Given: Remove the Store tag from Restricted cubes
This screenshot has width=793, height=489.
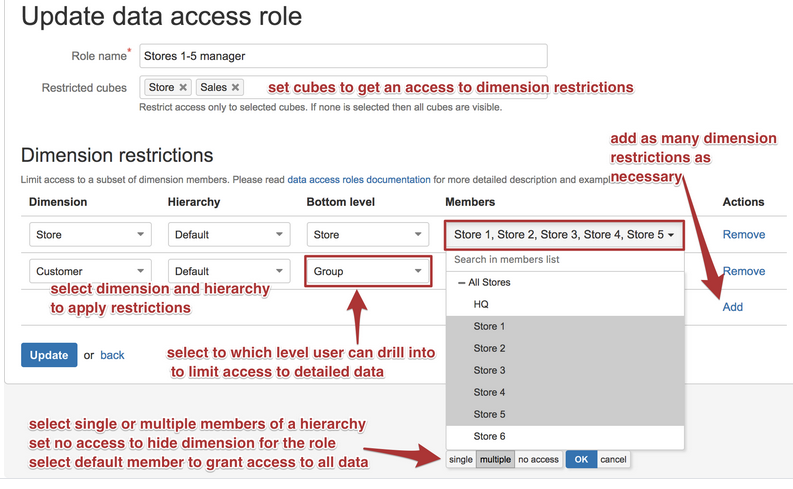Looking at the screenshot, I should [x=183, y=88].
